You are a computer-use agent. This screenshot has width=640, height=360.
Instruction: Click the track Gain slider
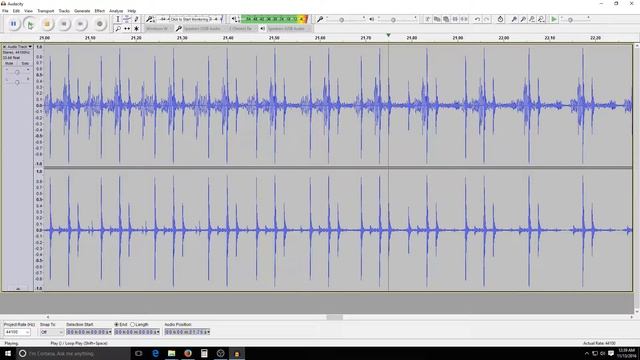point(17,72)
